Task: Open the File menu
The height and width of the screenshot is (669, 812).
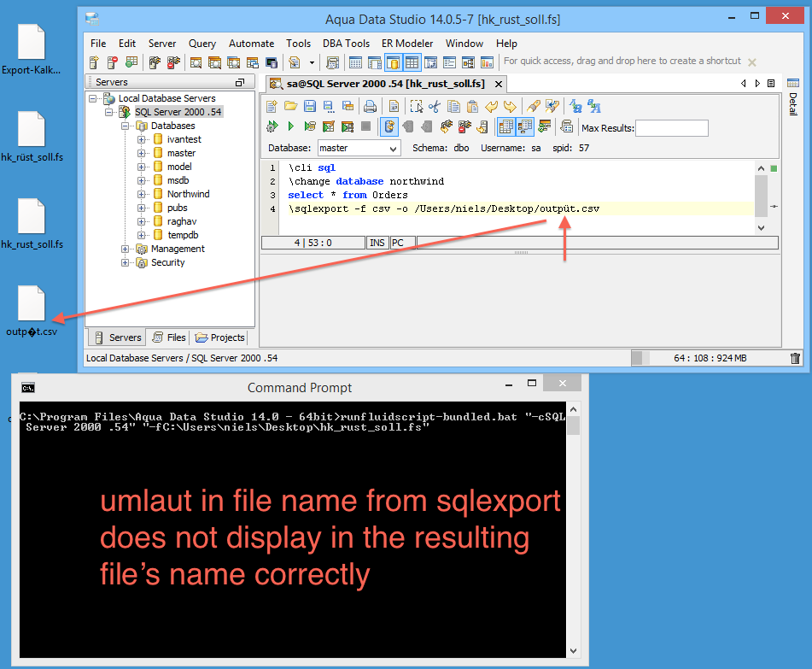Action: [98, 44]
